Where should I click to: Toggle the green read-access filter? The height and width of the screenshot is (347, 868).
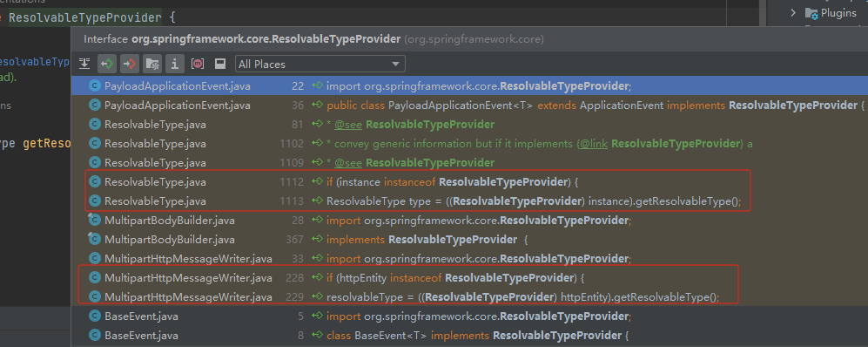coord(107,64)
